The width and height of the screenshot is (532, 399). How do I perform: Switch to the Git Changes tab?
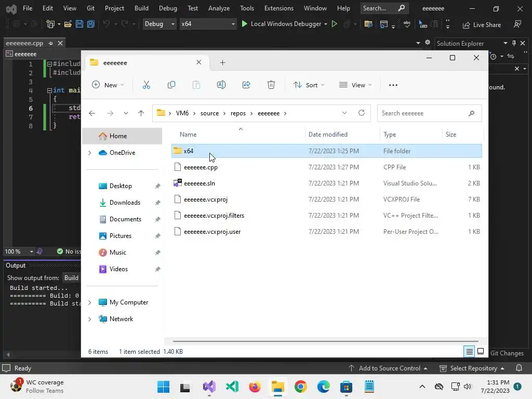tap(507, 353)
